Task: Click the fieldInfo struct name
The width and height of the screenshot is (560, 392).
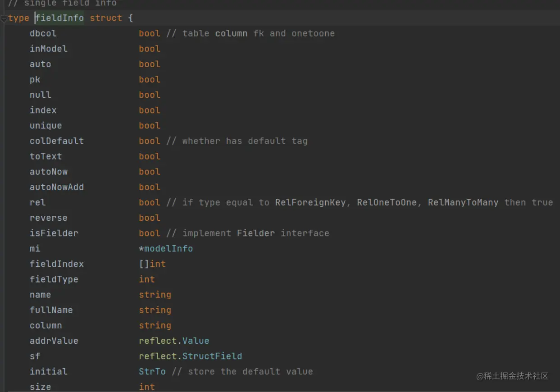Action: click(x=60, y=18)
